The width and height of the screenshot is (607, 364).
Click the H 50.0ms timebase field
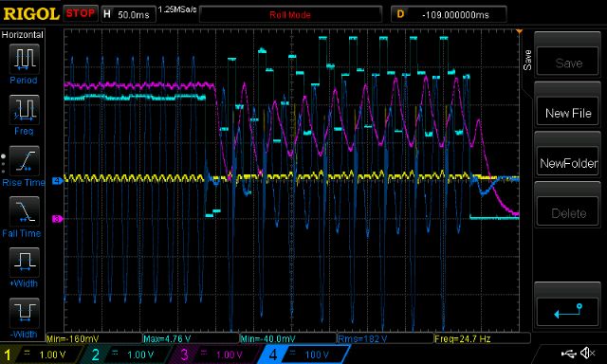click(129, 14)
